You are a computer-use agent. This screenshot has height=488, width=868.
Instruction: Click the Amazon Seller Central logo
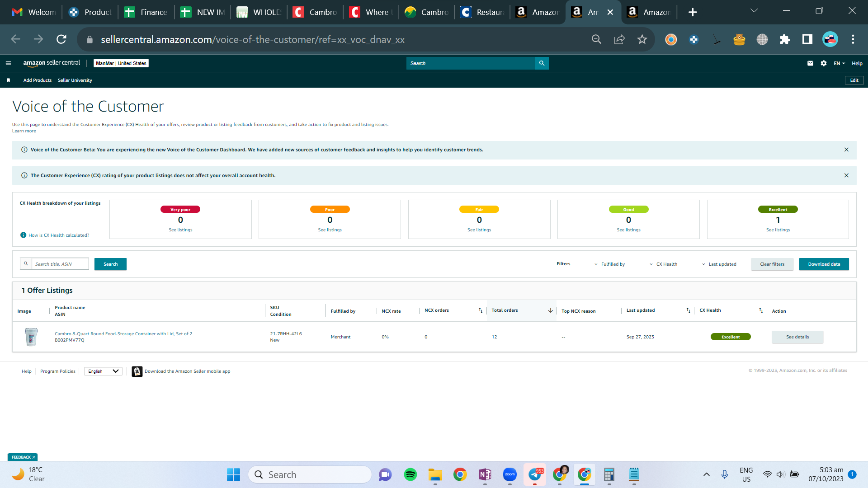pos(52,63)
